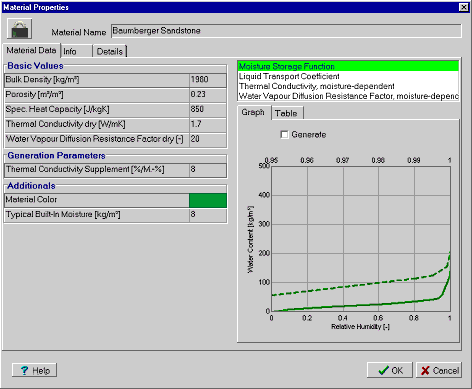472x389 pixels.
Task: Select Water Vapour Diffusion Resistance Factor entry
Action: [348, 96]
